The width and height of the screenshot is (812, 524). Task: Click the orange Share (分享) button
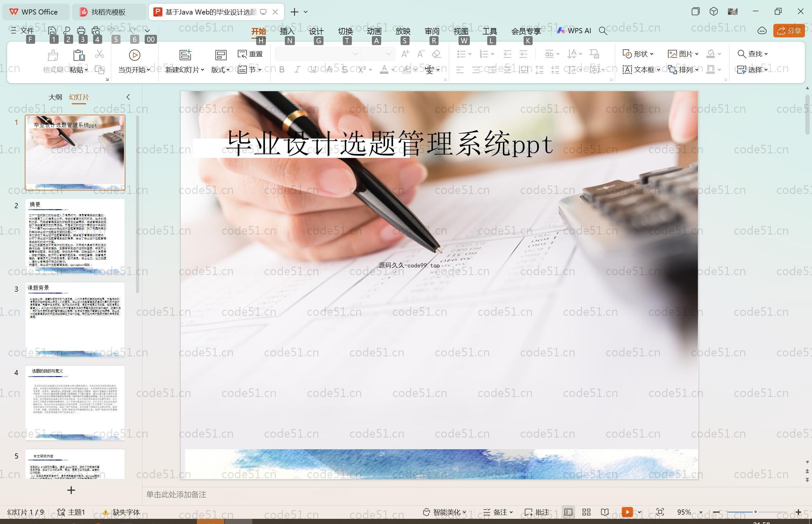click(789, 31)
